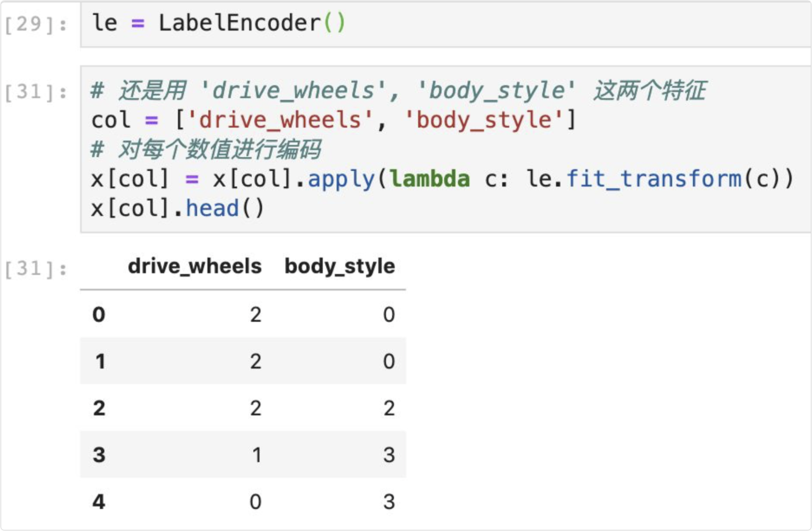Screen dimensions: 812x531
Task: Click the x[col].head() line
Action: coord(177,208)
